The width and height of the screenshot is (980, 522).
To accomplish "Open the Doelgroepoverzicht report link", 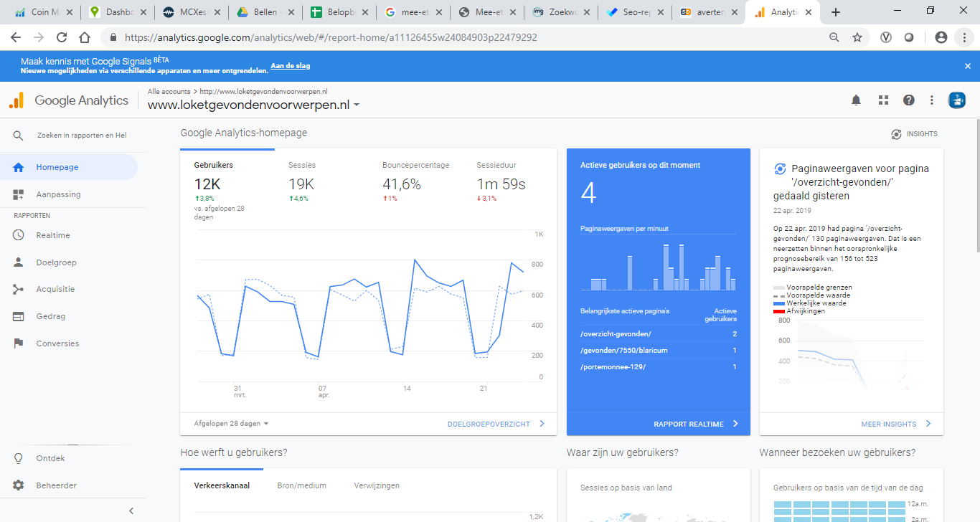I will tap(496, 424).
